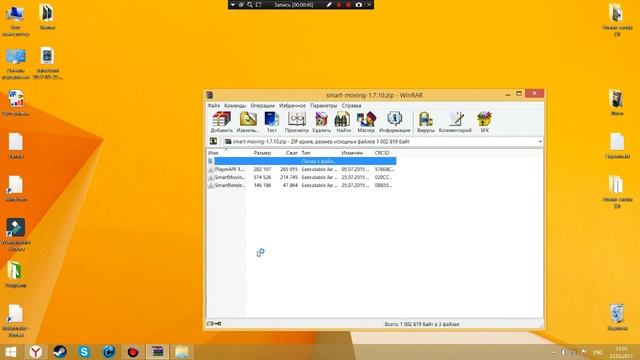Viewport: 640px width, 360px height.
Task: Open the Операции menu
Action: tap(262, 106)
